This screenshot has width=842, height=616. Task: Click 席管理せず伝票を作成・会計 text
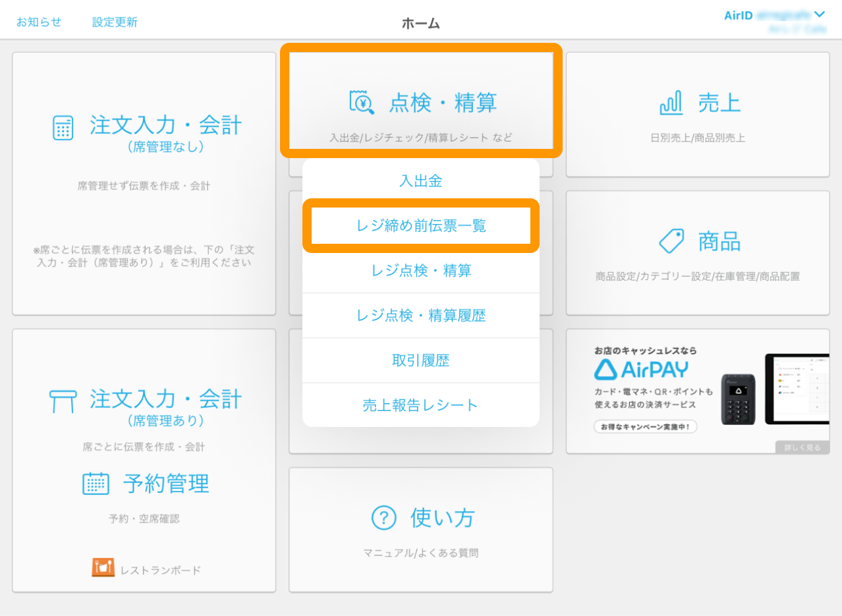[144, 186]
